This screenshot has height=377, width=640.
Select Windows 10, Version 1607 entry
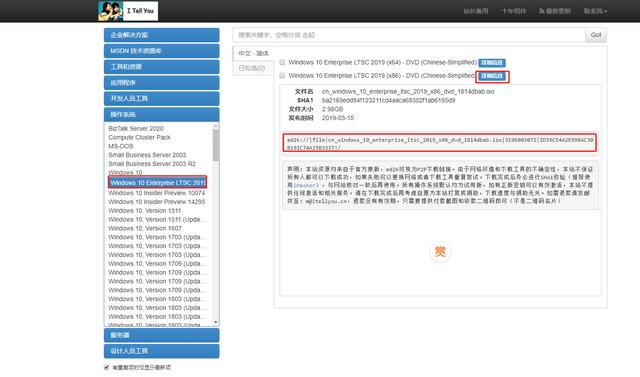point(145,228)
